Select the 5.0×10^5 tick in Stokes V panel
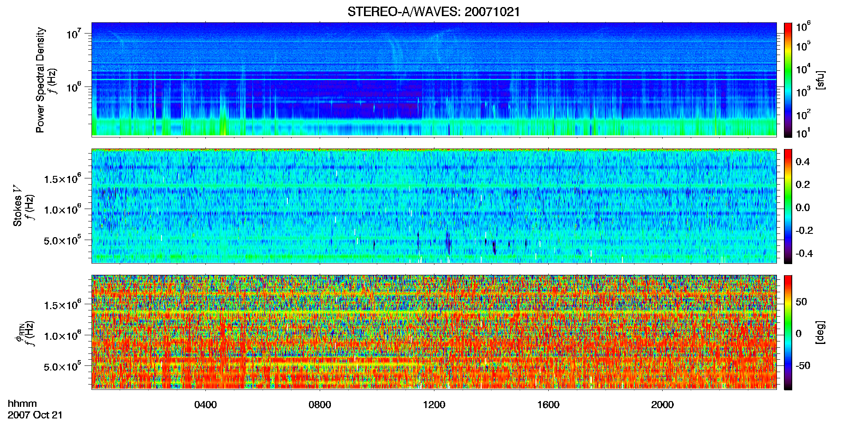Viewport: 868px width, 447px height. (x=63, y=240)
